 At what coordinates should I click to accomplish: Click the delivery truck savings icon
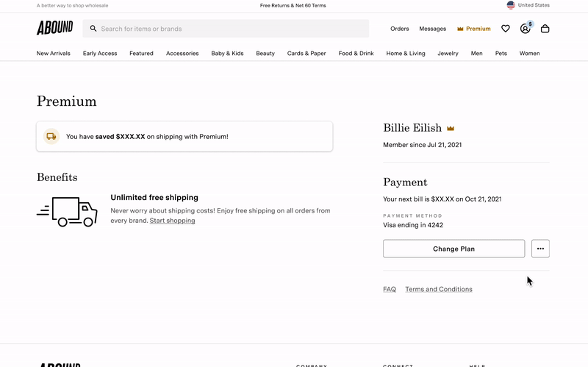click(x=51, y=136)
